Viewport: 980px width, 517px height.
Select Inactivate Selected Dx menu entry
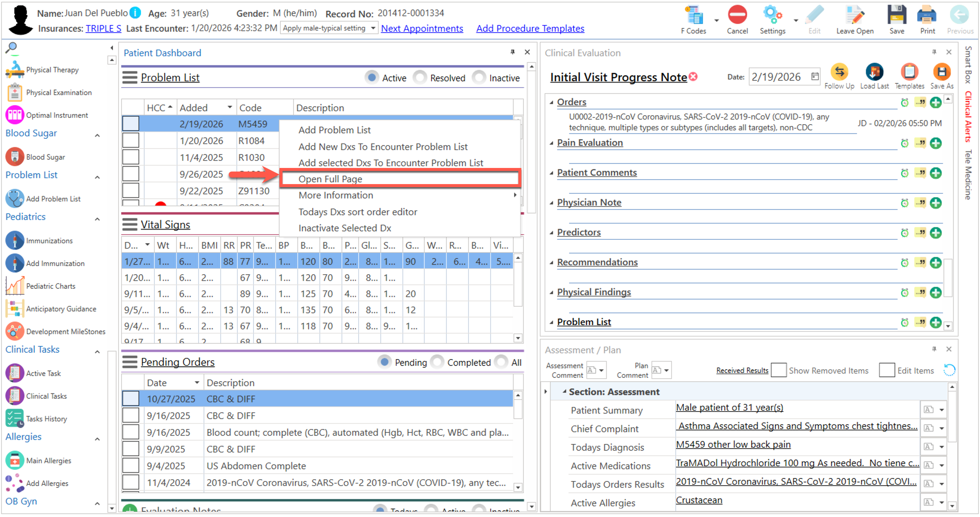click(344, 228)
